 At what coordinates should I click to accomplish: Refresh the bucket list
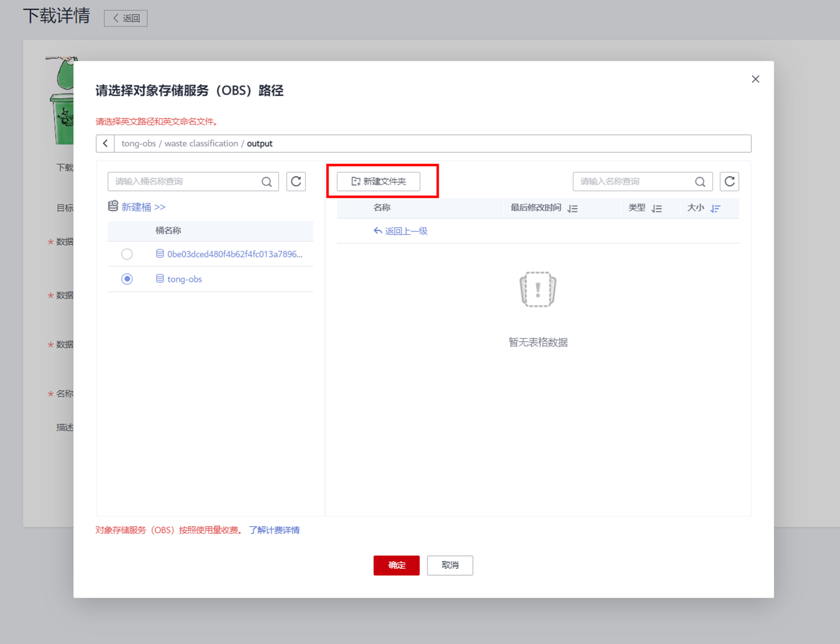click(296, 182)
